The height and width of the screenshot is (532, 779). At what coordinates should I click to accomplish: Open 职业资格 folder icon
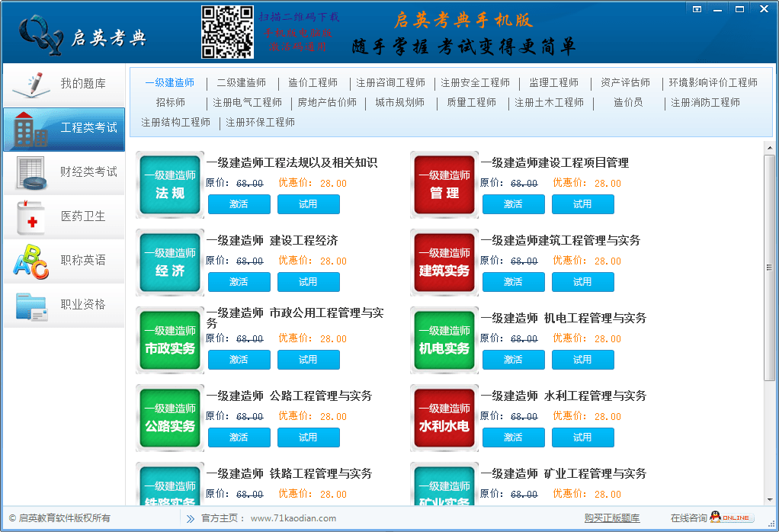32,306
